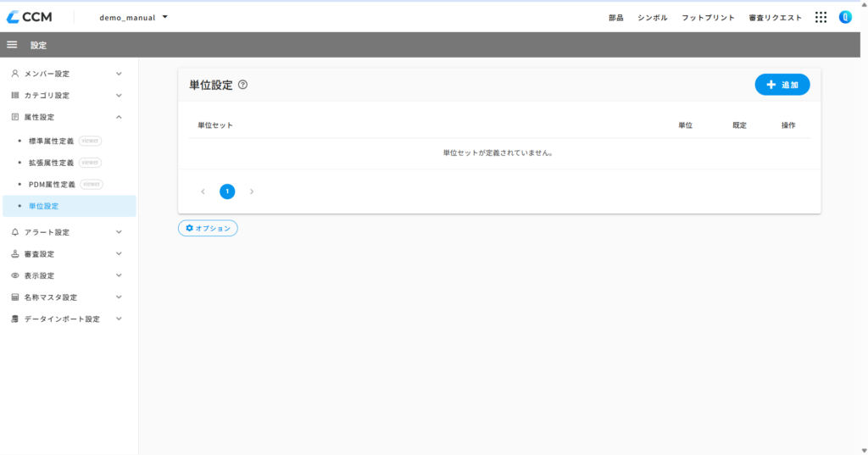Expand データインポート設定 chevron
The width and height of the screenshot is (868, 455).
click(x=119, y=319)
